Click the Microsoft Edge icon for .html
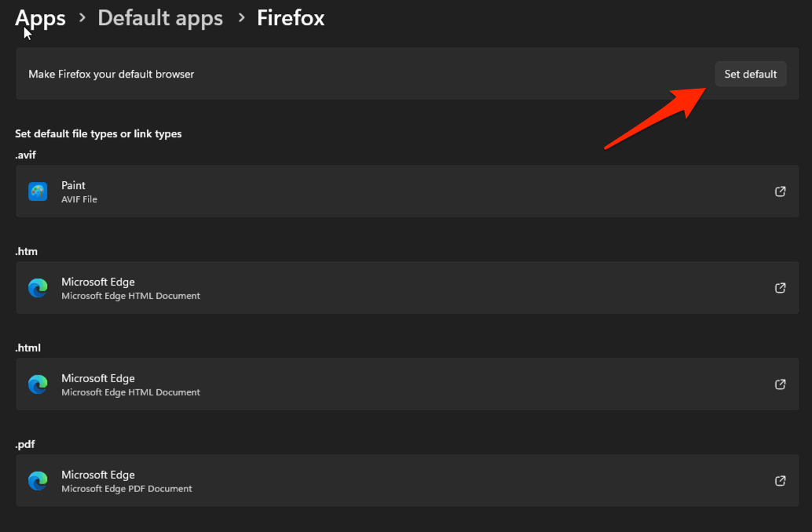 [x=38, y=384]
